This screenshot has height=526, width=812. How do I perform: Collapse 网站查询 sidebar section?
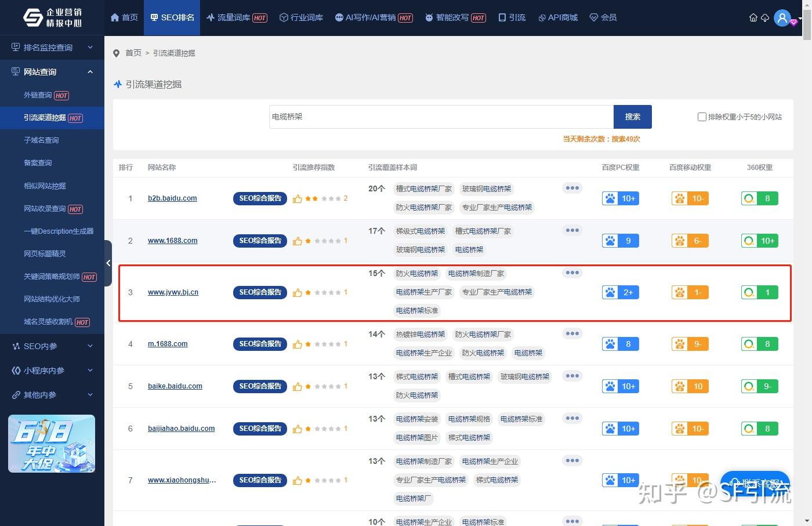[x=52, y=72]
